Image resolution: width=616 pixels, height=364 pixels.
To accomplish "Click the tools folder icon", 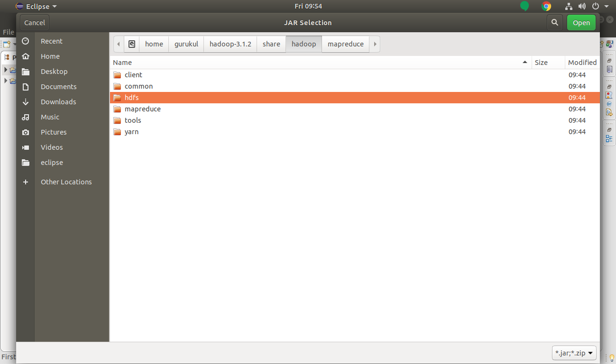I will 117,120.
